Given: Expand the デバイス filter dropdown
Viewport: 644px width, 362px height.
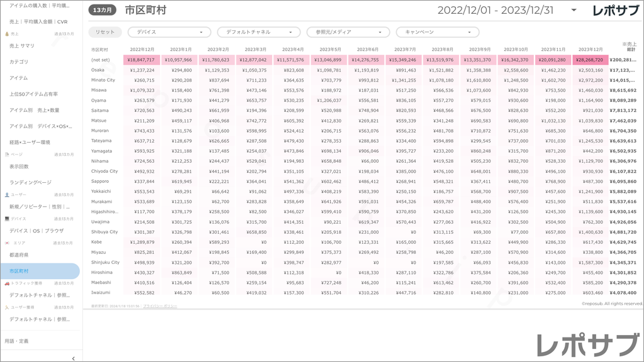Looking at the screenshot, I should 169,32.
